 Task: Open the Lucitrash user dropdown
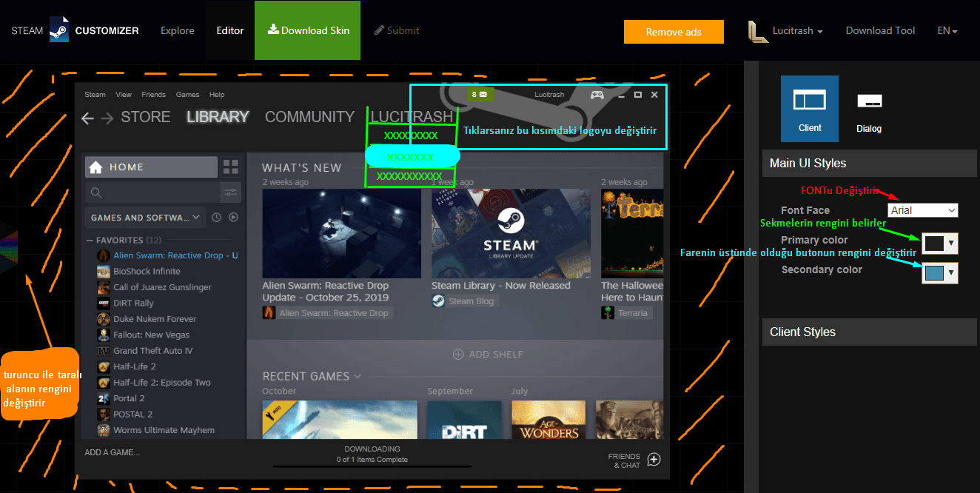point(798,30)
